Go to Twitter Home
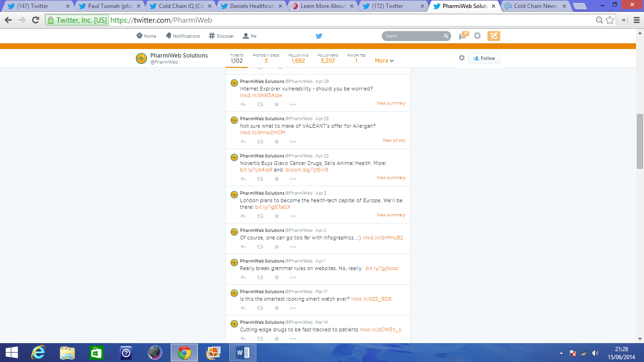The width and height of the screenshot is (644, 362). point(146,36)
